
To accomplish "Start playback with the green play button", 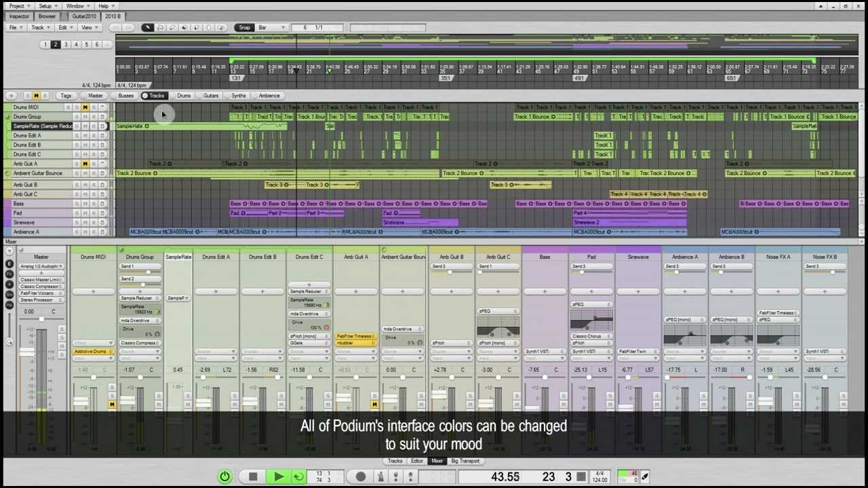I will pos(279,476).
